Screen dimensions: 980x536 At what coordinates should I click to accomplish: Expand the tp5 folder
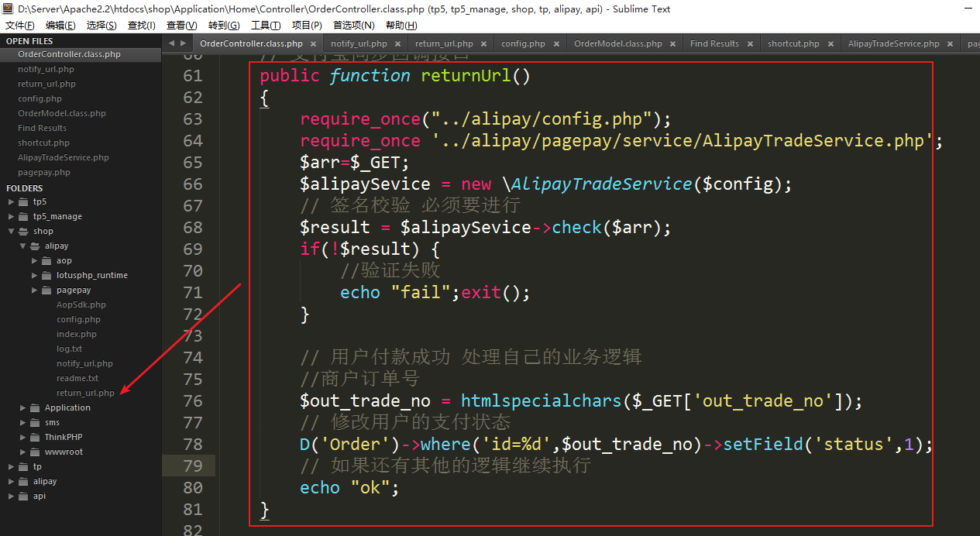(x=11, y=201)
